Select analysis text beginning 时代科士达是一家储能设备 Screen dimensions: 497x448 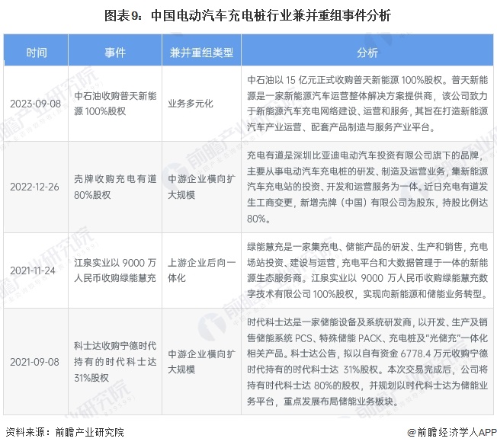(x=367, y=361)
